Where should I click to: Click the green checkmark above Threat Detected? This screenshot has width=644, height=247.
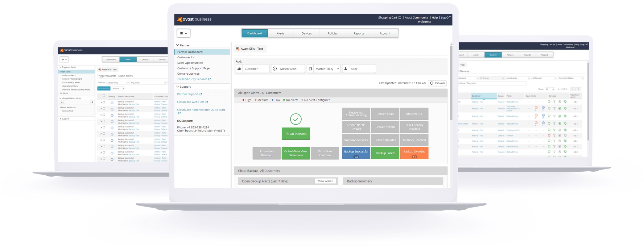[295, 119]
